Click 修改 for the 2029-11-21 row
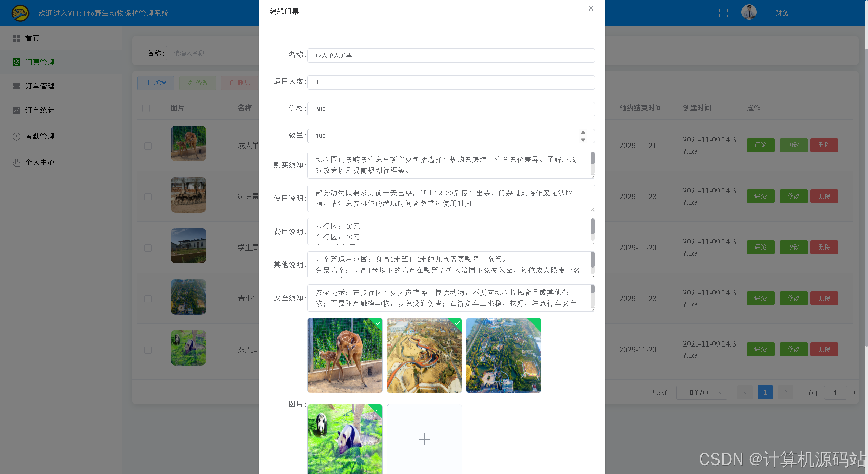This screenshot has width=868, height=474. coord(793,145)
